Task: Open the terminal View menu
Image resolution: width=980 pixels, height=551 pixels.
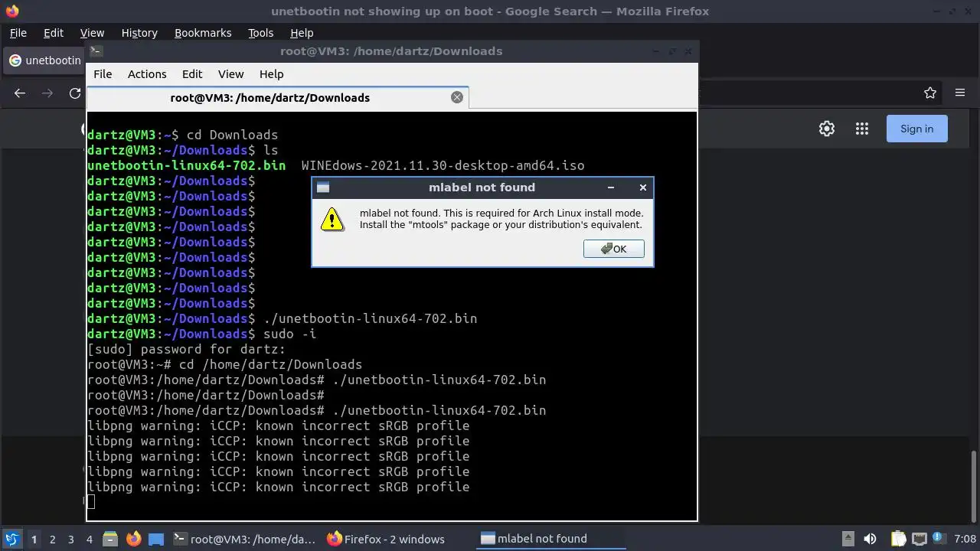Action: point(230,74)
